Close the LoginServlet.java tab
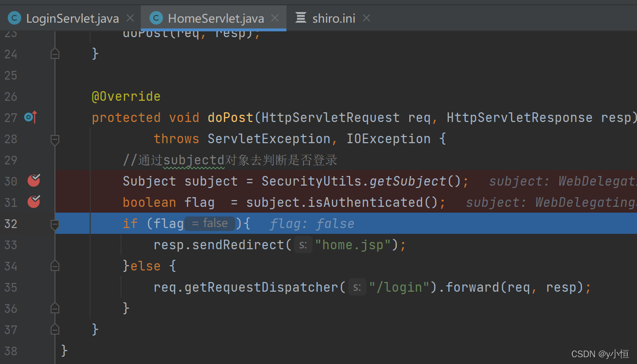 click(130, 18)
